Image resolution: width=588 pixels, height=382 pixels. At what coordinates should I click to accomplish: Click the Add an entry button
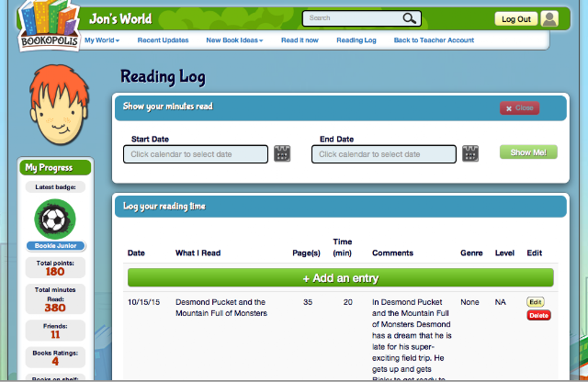[x=341, y=278]
